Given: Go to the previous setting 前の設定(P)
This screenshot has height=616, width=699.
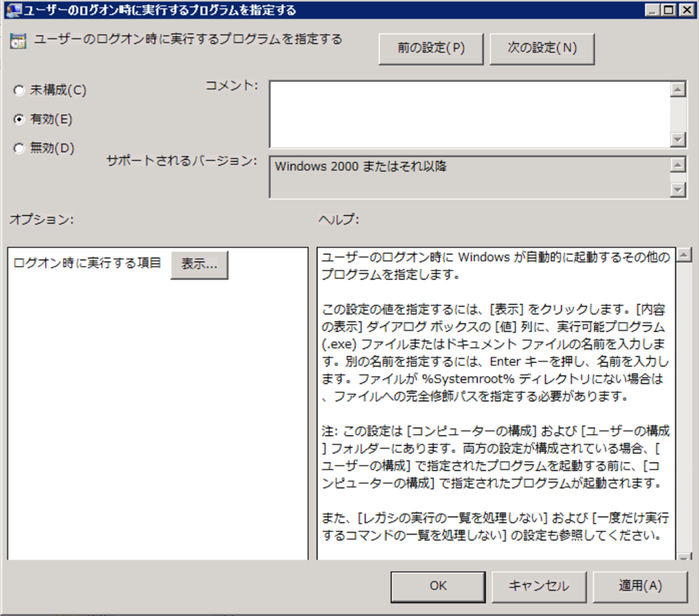Looking at the screenshot, I should click(431, 48).
